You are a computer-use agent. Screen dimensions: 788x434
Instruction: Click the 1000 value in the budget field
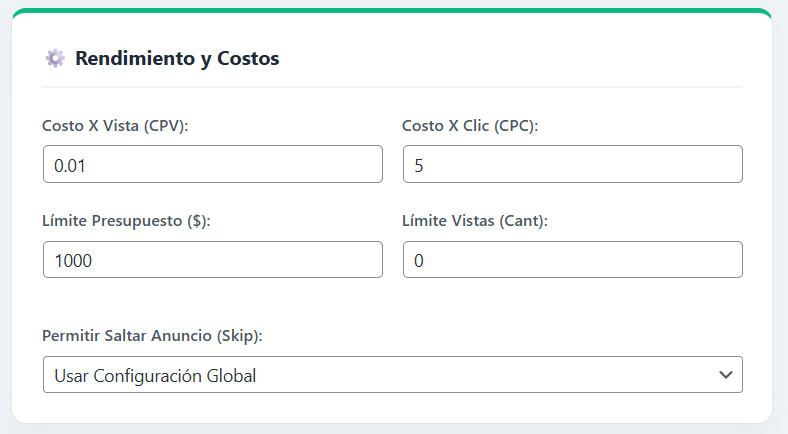(x=73, y=261)
